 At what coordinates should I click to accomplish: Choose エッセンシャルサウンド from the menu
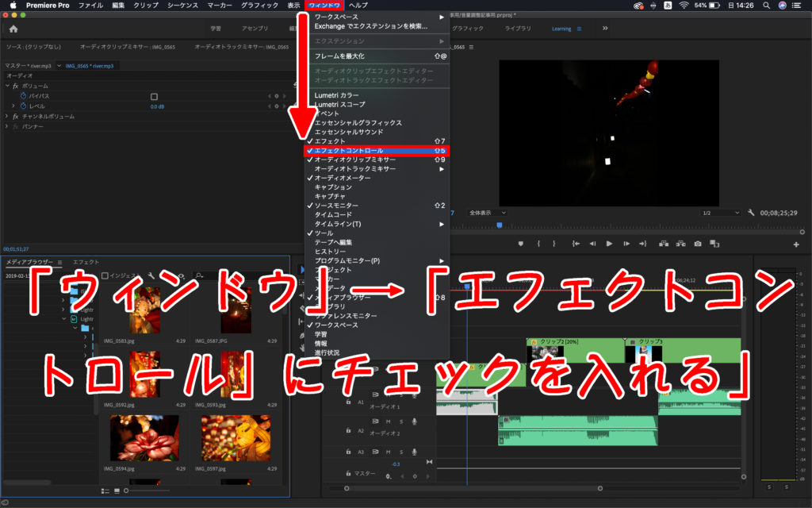pyautogui.click(x=377, y=133)
